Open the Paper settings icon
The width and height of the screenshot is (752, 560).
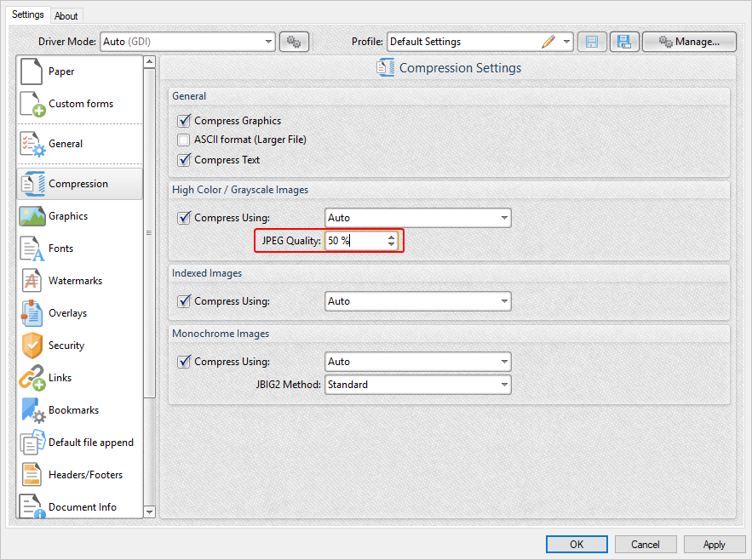(32, 71)
